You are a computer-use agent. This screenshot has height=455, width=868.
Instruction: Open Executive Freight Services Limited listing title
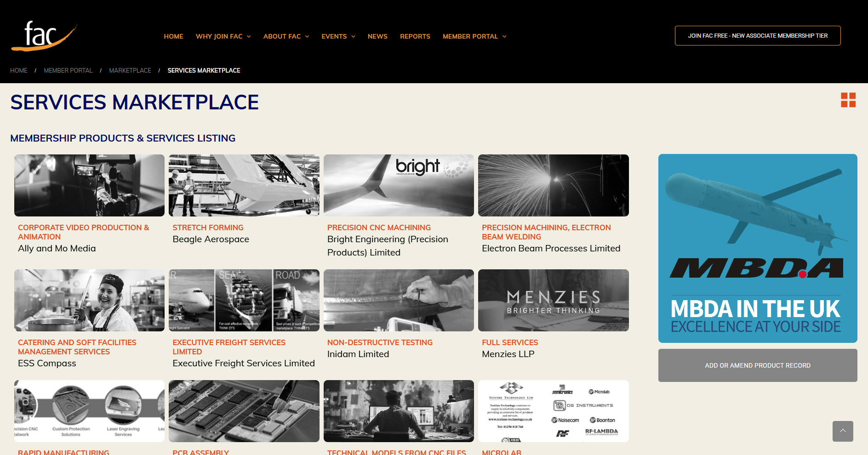[229, 347]
